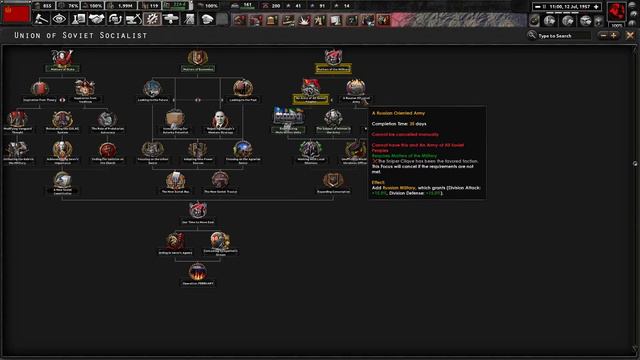The image size is (640, 360).
Task: Select the Looking to the Past focus
Action: pos(243,91)
